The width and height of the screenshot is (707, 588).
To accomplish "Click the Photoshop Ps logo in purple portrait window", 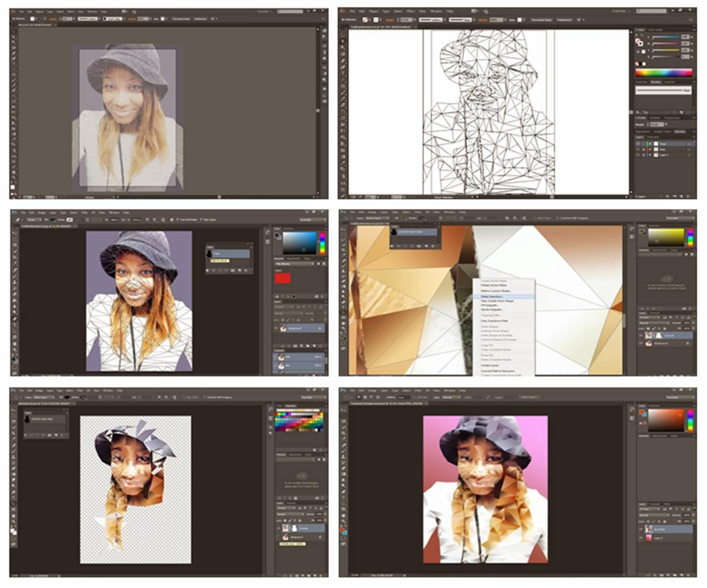I will [14, 213].
